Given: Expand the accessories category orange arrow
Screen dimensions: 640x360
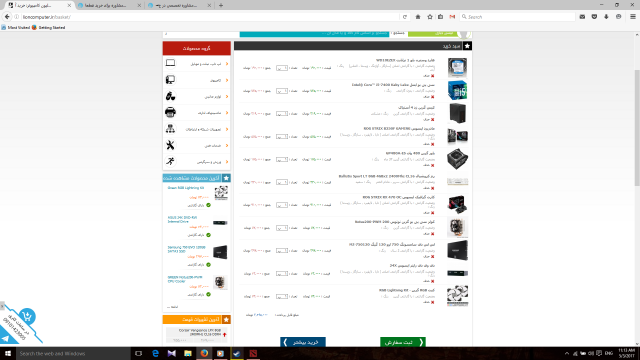Looking at the screenshot, I should click(227, 96).
